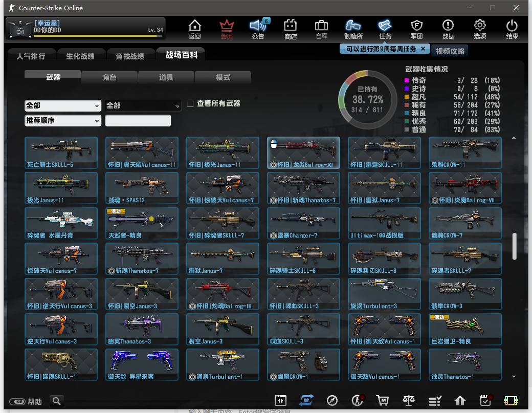532x413 pixels.
Task: Toggle the 查看所有武器 checkbox
Action: (190, 103)
